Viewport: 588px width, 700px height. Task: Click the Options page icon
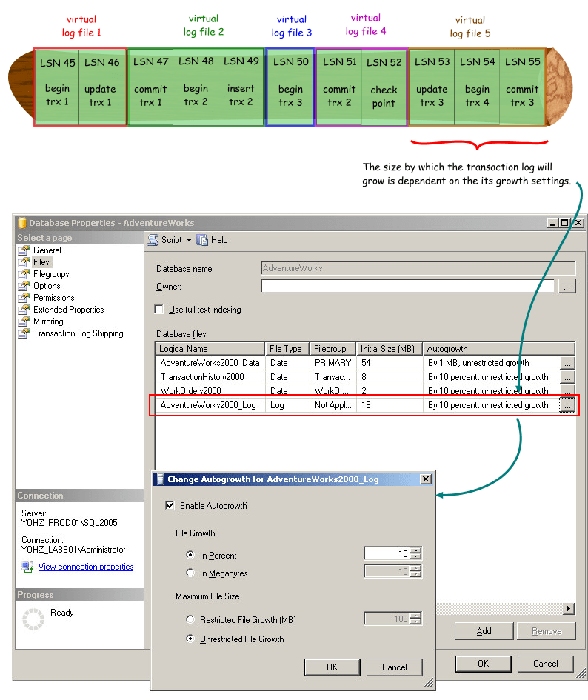24,286
